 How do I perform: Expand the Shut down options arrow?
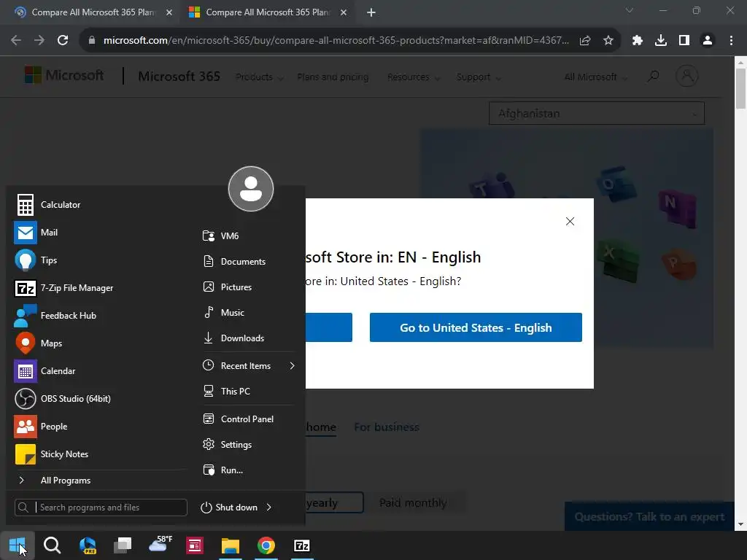(x=269, y=507)
